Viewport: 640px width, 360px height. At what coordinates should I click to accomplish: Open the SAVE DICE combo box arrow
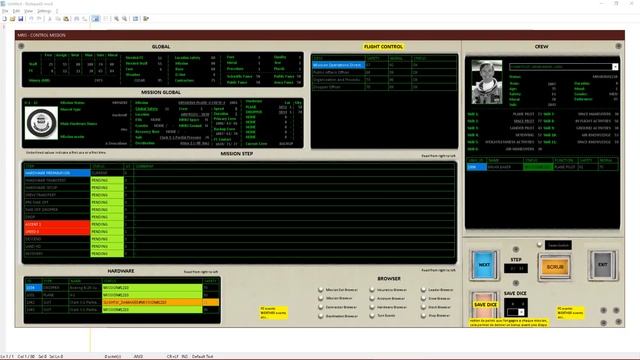tap(521, 312)
